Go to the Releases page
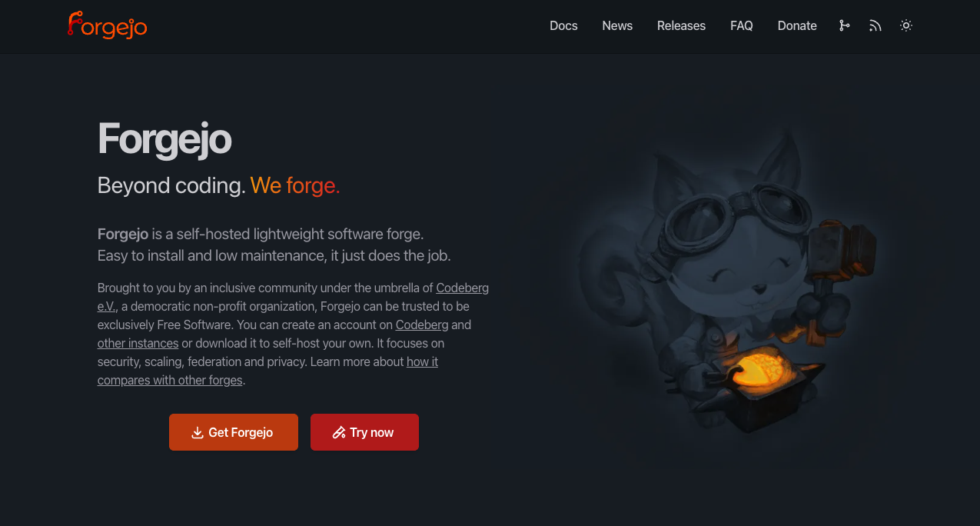 coord(681,25)
